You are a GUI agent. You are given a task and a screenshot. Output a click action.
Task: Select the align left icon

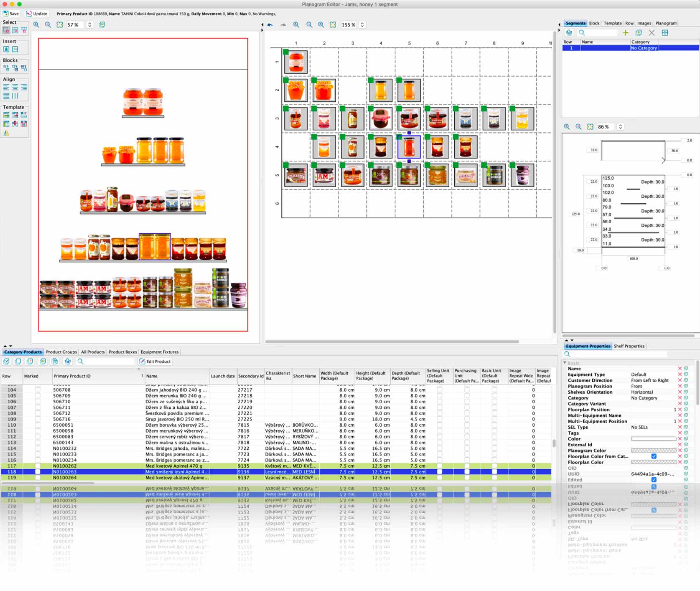[6, 88]
